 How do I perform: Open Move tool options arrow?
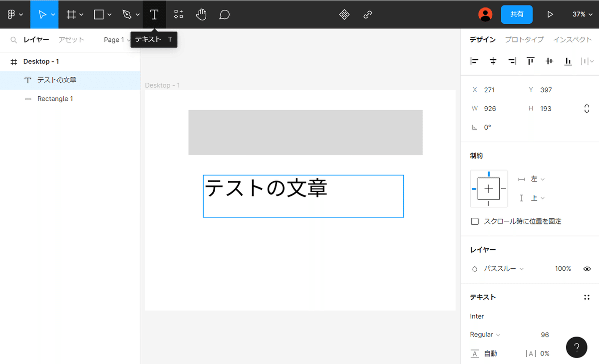tap(53, 15)
